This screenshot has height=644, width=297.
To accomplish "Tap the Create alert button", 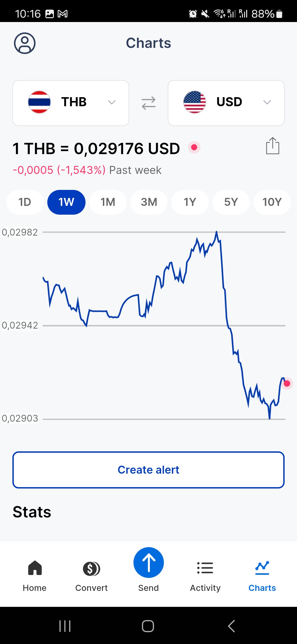I will pyautogui.click(x=148, y=470).
